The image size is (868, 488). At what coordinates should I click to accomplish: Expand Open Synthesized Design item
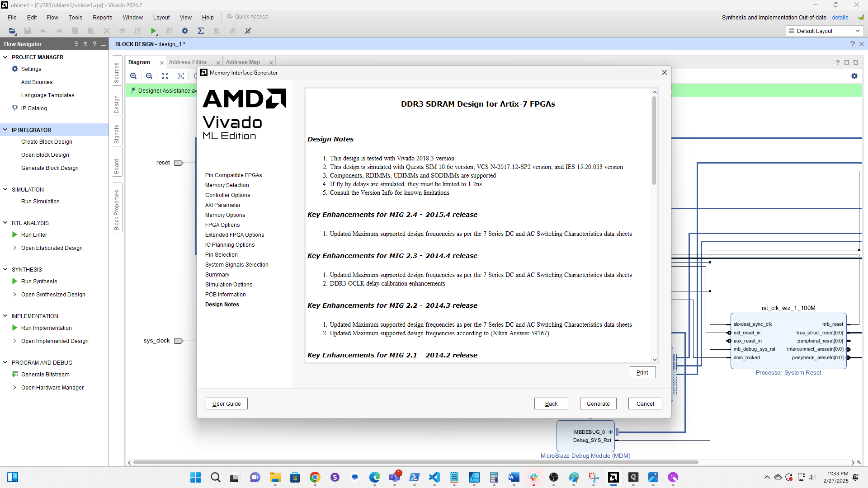point(14,294)
